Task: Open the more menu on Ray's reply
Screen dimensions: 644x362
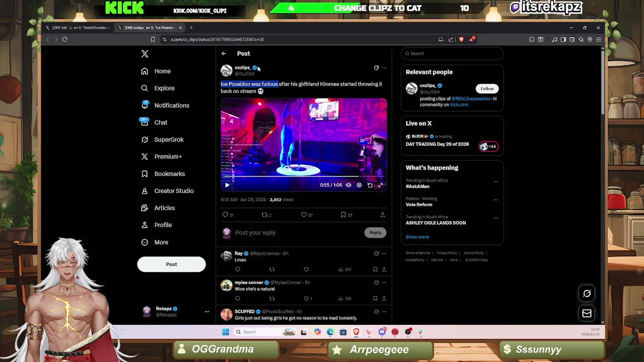Action: 384,253
